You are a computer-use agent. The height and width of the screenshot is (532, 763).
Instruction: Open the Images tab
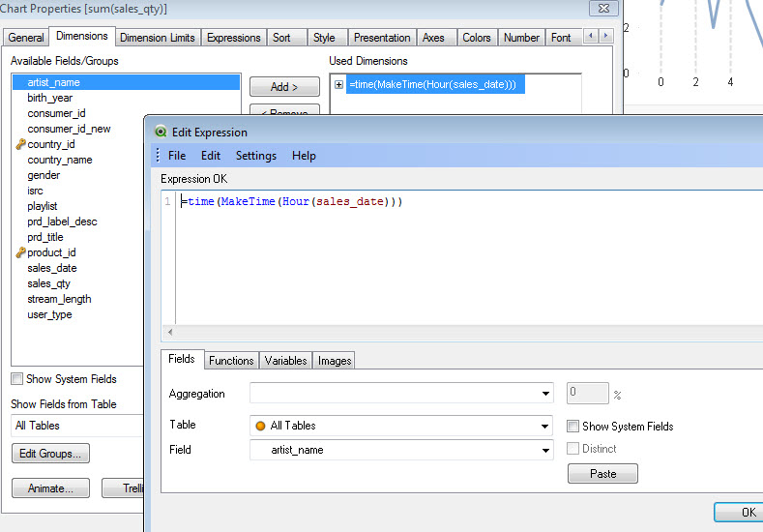click(x=335, y=361)
